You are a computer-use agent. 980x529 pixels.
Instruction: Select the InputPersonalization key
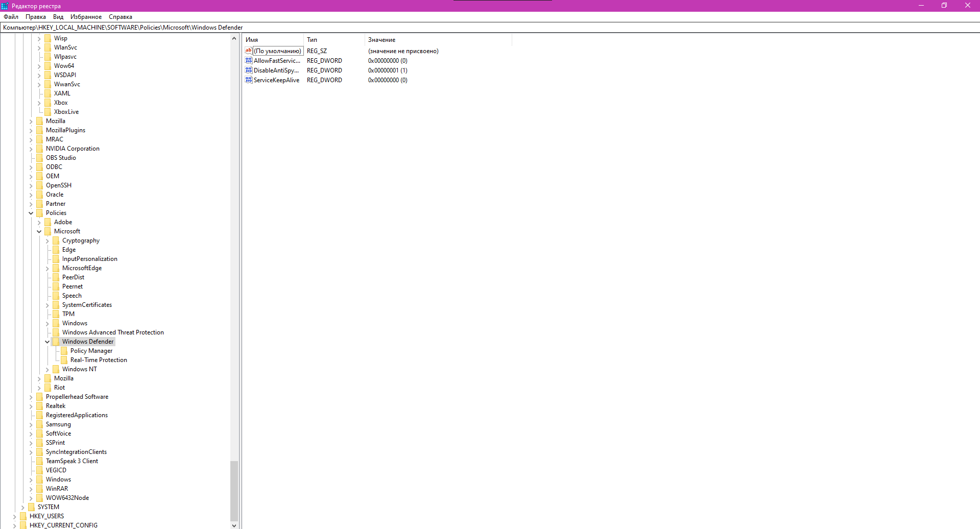[90, 259]
